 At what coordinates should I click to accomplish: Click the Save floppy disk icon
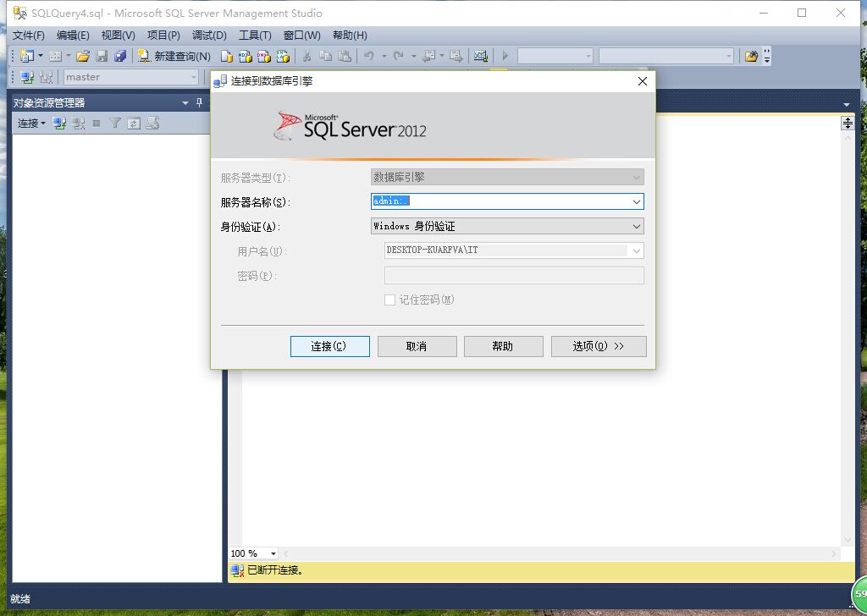[x=102, y=56]
